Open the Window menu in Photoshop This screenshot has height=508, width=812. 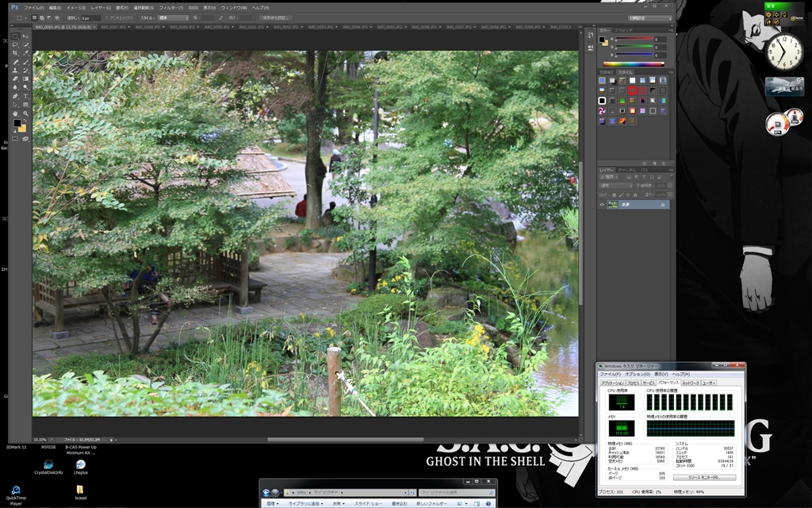click(234, 8)
